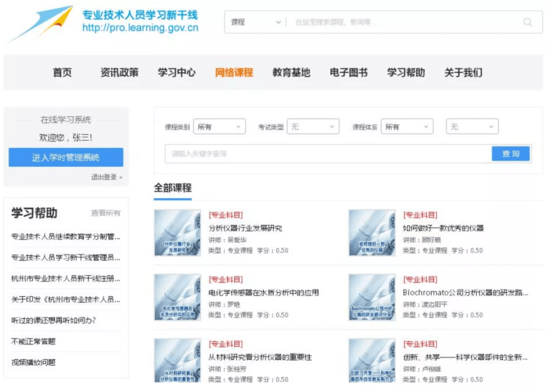Open the 课程类别 "所有" dropdown

(x=220, y=126)
